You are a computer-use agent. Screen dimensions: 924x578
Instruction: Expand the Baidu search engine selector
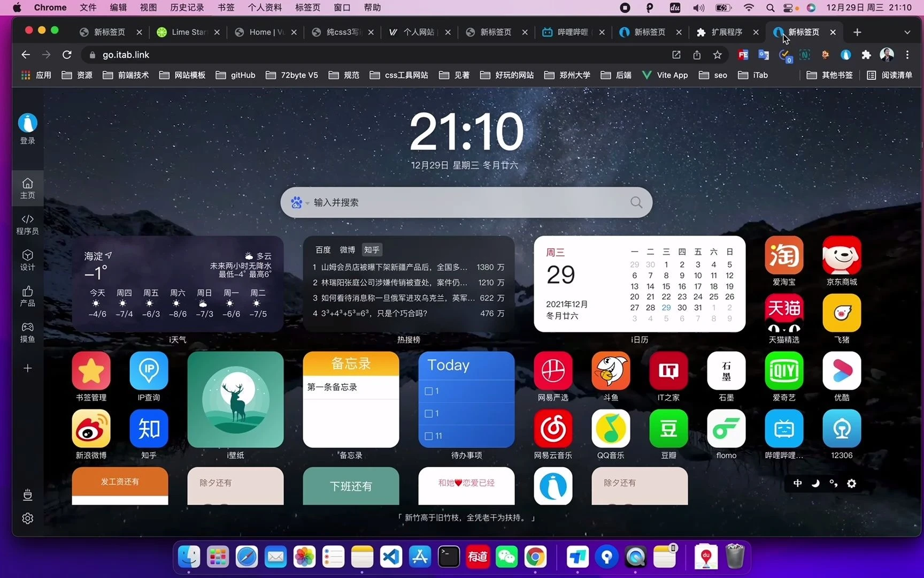click(x=299, y=202)
